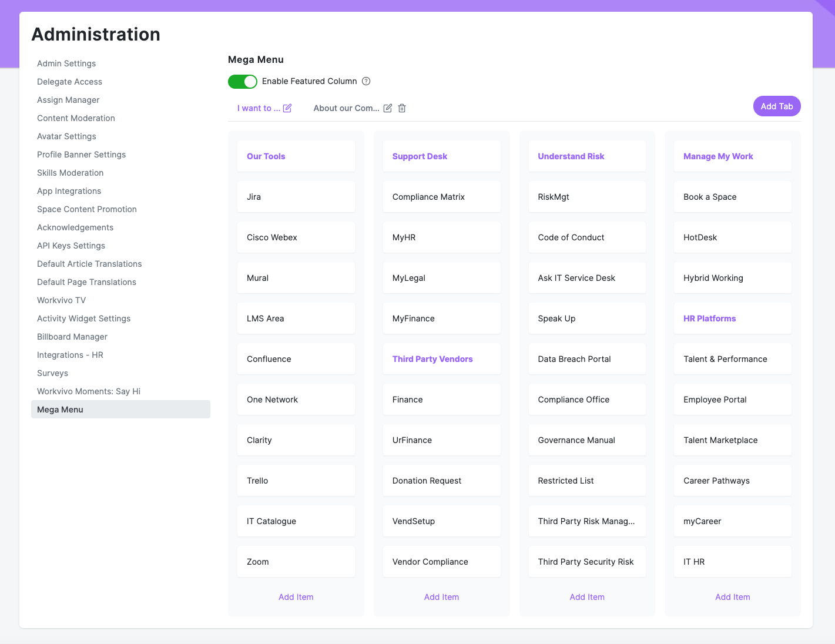
Task: Delete the "About our Com..." tab
Action: [401, 108]
